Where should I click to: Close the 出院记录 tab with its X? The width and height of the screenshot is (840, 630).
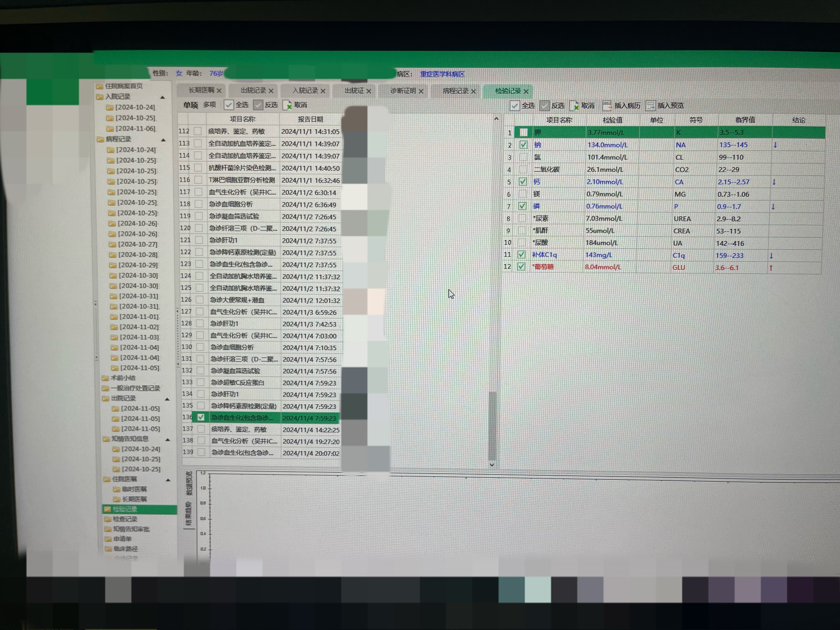[271, 91]
